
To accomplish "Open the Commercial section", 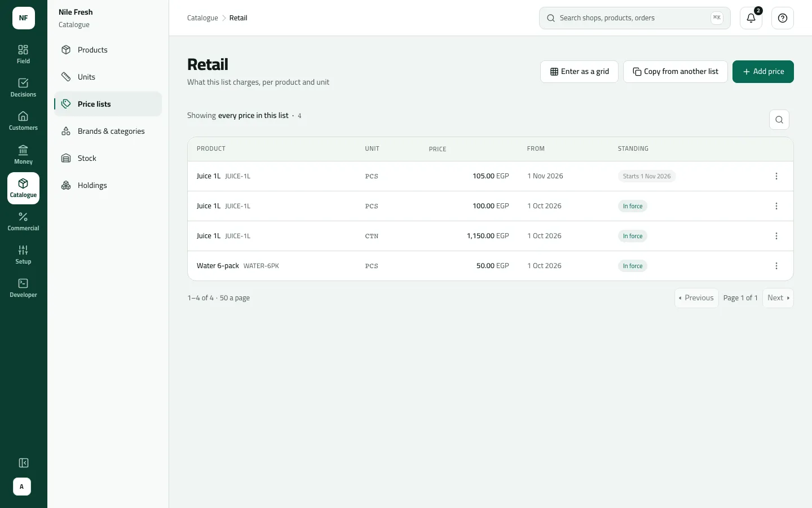I will click(x=23, y=221).
